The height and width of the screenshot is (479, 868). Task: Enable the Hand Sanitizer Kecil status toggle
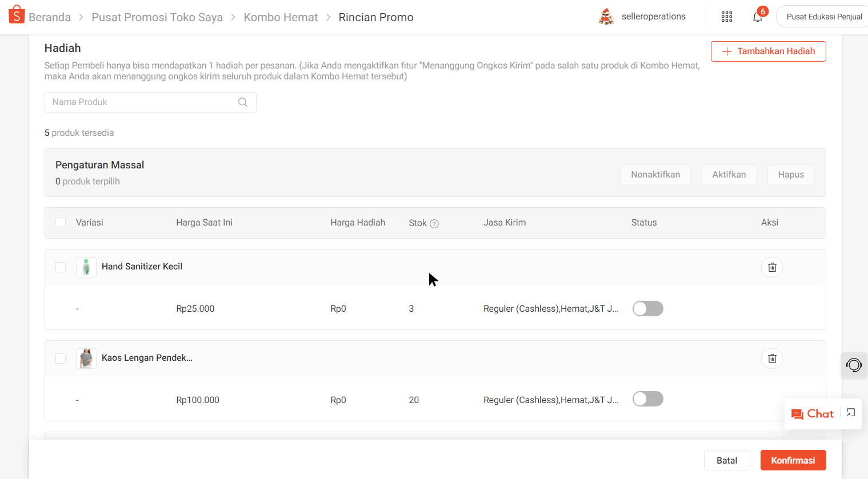[647, 309]
